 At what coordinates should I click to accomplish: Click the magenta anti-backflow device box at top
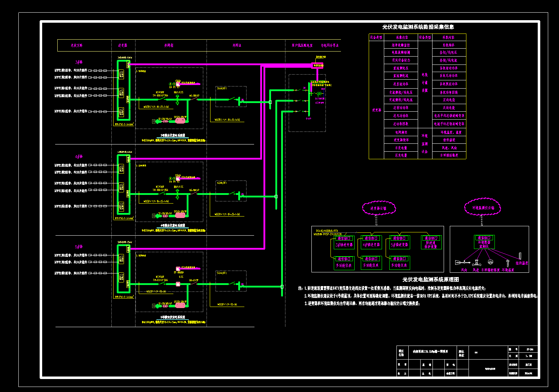tap(318, 65)
